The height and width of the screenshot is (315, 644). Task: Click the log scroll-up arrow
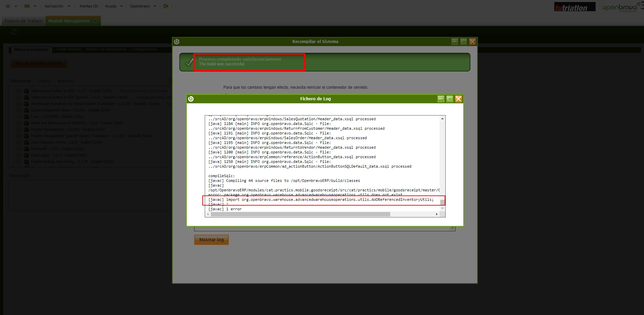click(442, 119)
